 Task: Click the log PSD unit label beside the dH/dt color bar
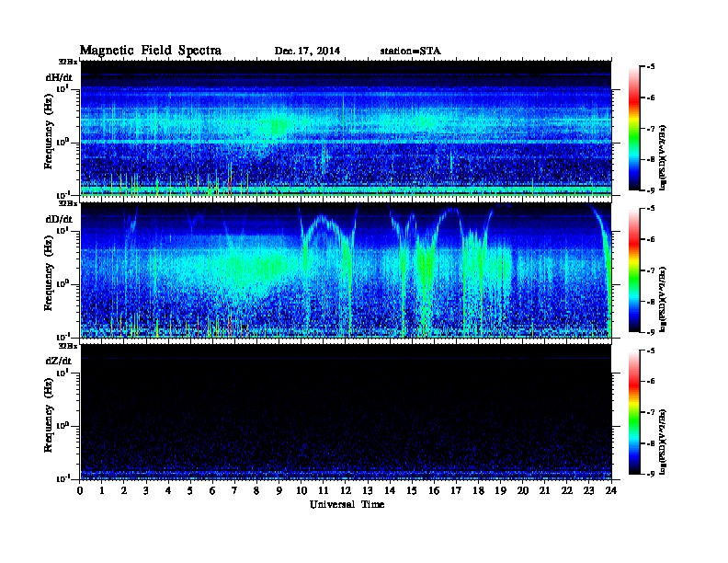(663, 157)
